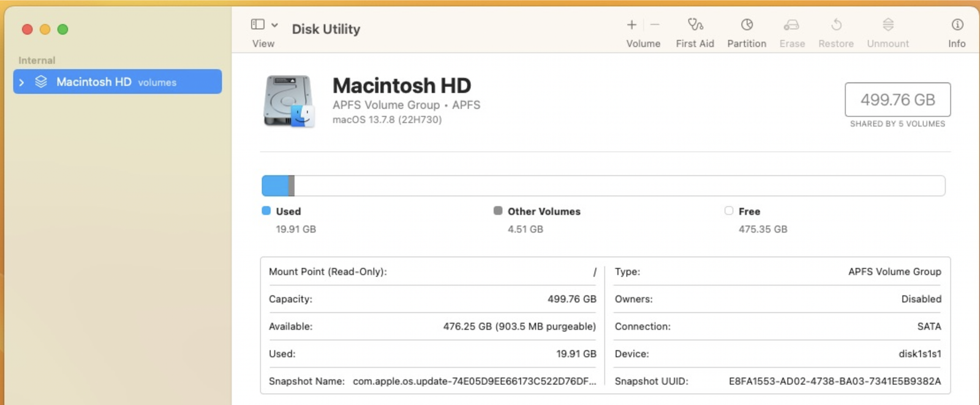This screenshot has width=980, height=405.
Task: Open the View sidebar options icon
Action: point(258,24)
